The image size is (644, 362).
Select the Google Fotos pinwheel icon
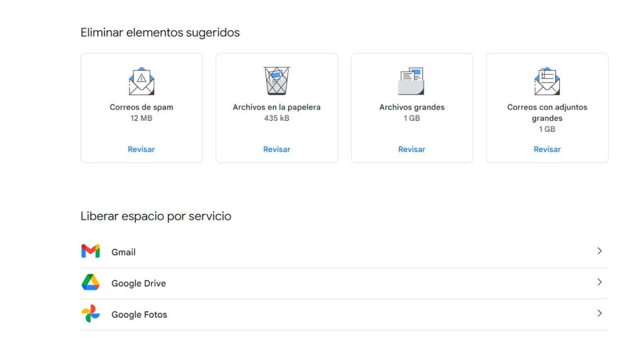[90, 314]
